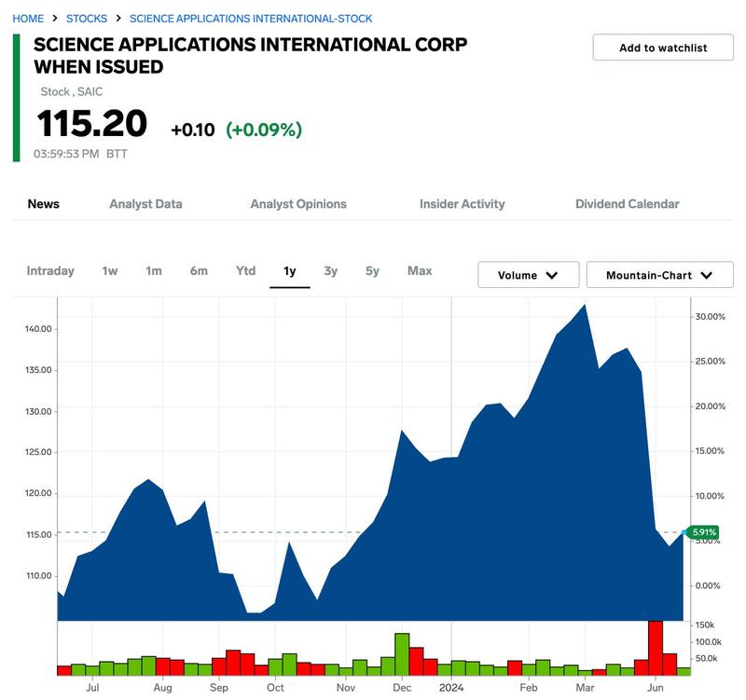Screen dimensions: 746x700
Task: Click the 110.00 price axis label
Action: click(38, 576)
